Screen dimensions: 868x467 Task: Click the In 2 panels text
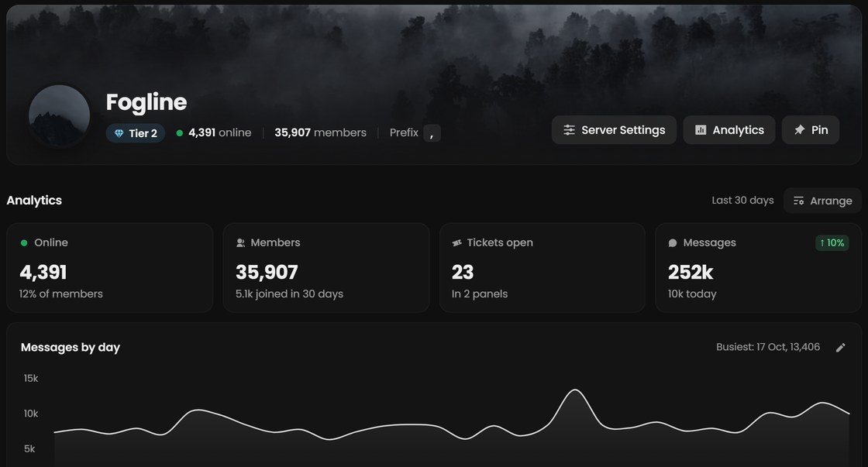tap(480, 294)
